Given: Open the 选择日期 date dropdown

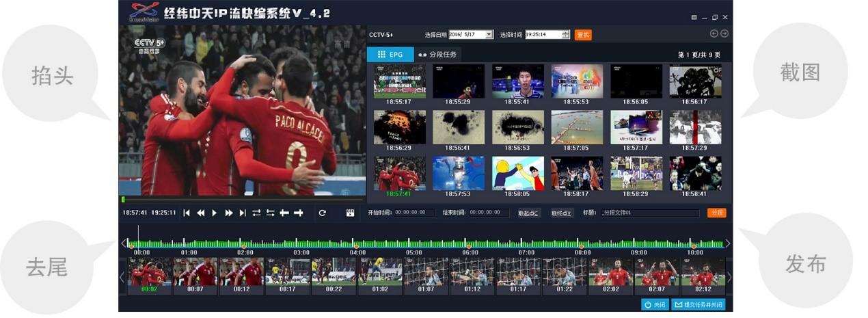Looking at the screenshot, I should pyautogui.click(x=489, y=35).
